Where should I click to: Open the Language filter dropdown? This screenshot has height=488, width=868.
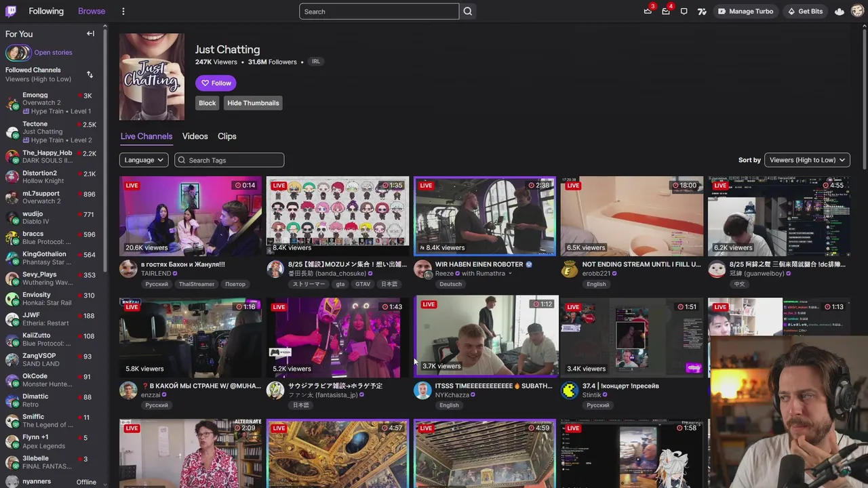tap(144, 160)
